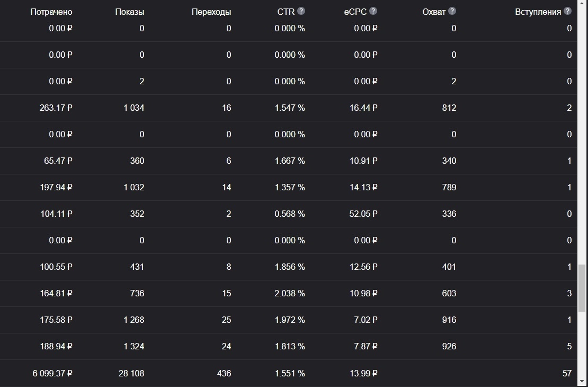
Task: Click the CTR column header label
Action: click(286, 12)
